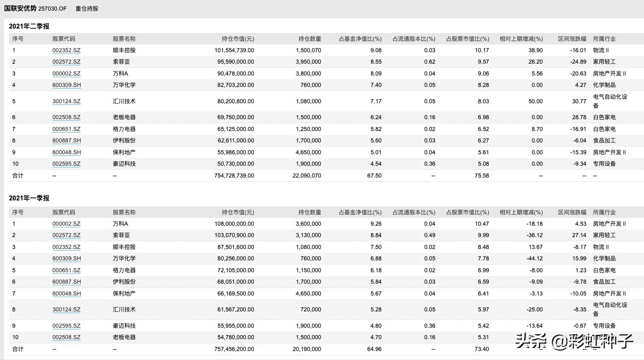
Task: Click 老板电器 name in 2021年二季报 table
Action: tap(124, 117)
